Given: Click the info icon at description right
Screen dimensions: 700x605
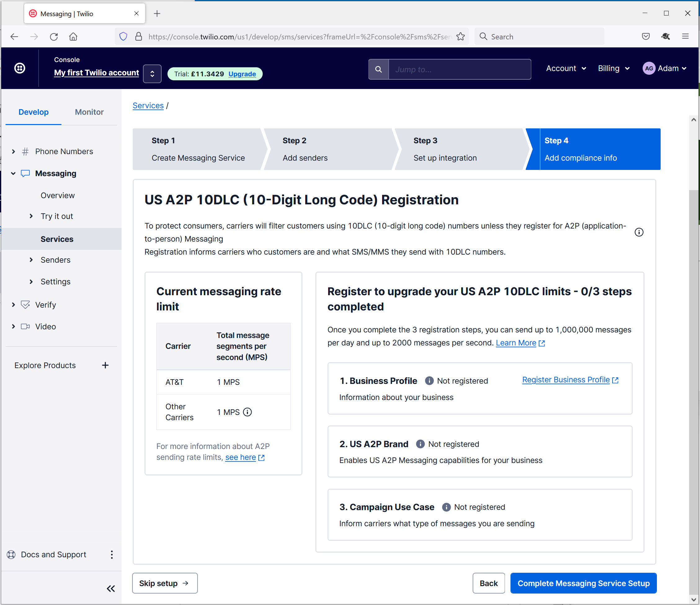Looking at the screenshot, I should pos(639,232).
